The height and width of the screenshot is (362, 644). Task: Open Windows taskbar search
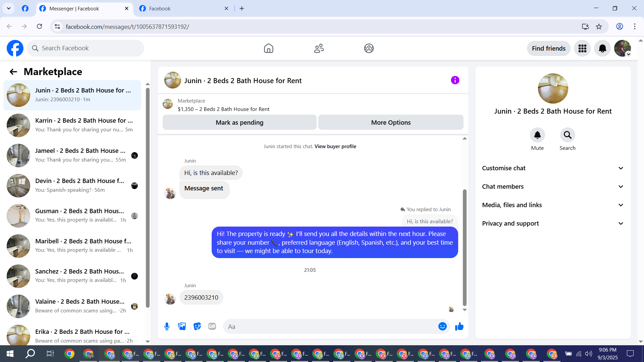coord(30,354)
